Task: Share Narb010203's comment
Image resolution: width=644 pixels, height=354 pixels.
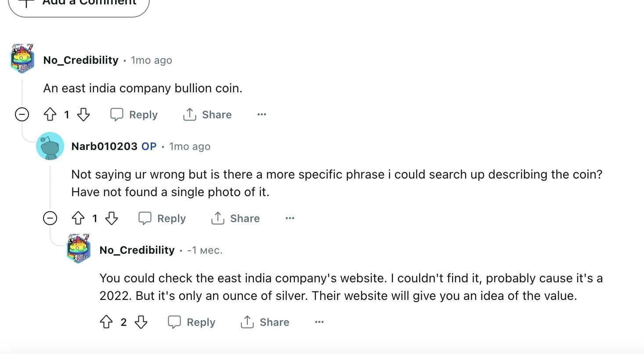Action: 235,219
